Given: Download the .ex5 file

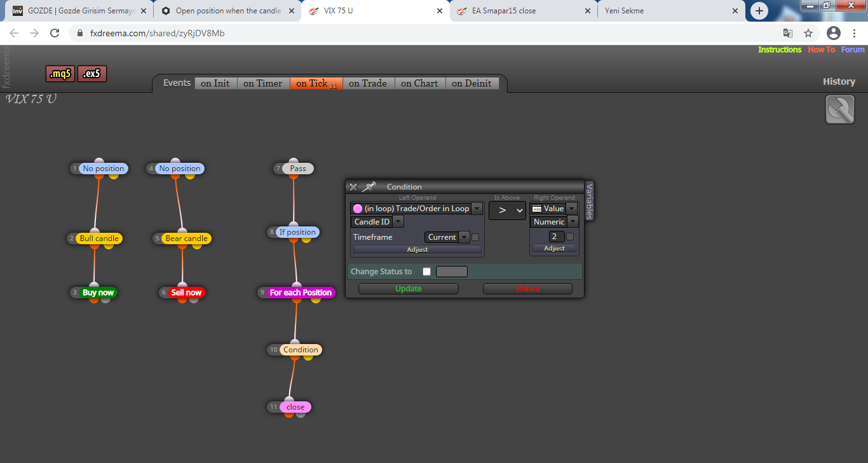Looking at the screenshot, I should pos(92,74).
